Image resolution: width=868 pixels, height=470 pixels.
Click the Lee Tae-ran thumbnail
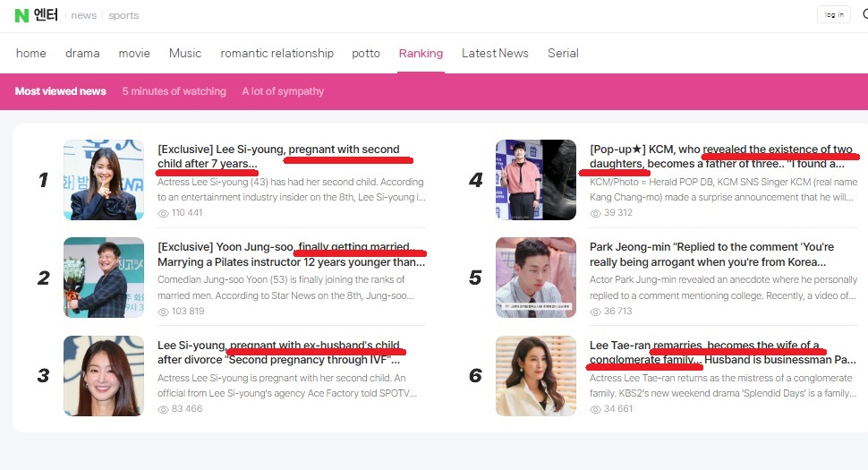coord(536,375)
